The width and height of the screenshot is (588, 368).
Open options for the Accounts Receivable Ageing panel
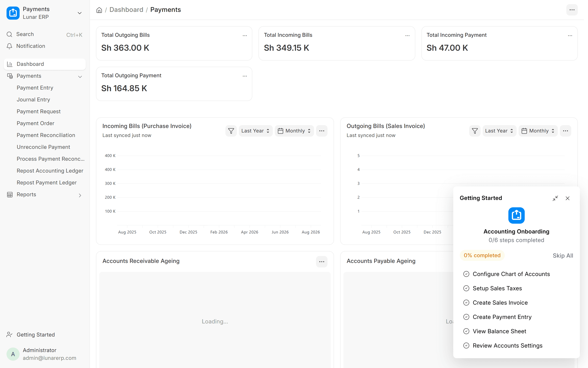tap(322, 262)
